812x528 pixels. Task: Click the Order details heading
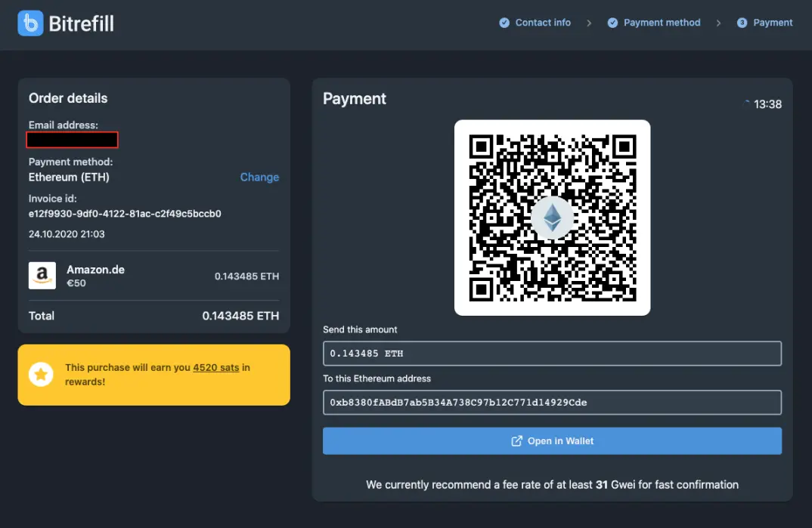coord(68,98)
